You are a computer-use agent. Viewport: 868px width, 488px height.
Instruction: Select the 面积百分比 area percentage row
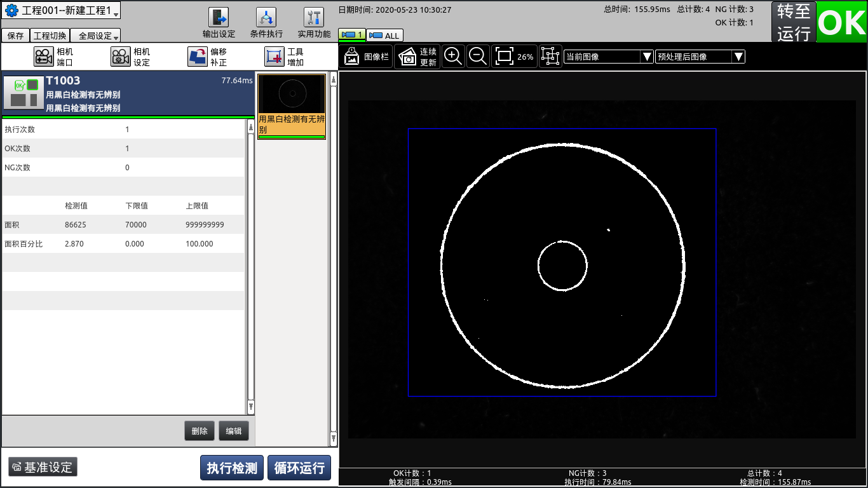[x=123, y=243]
